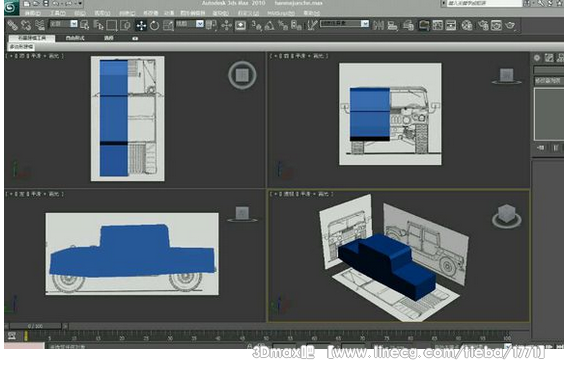574x369 pixels.
Task: Open the Curve Editor icon
Action: [438, 25]
